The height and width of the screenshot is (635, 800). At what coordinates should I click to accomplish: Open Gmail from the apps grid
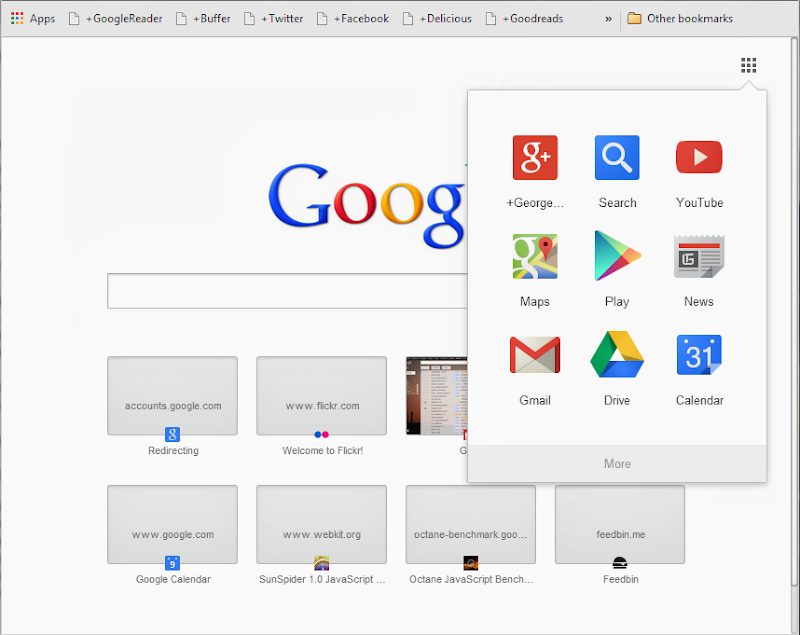[535, 355]
